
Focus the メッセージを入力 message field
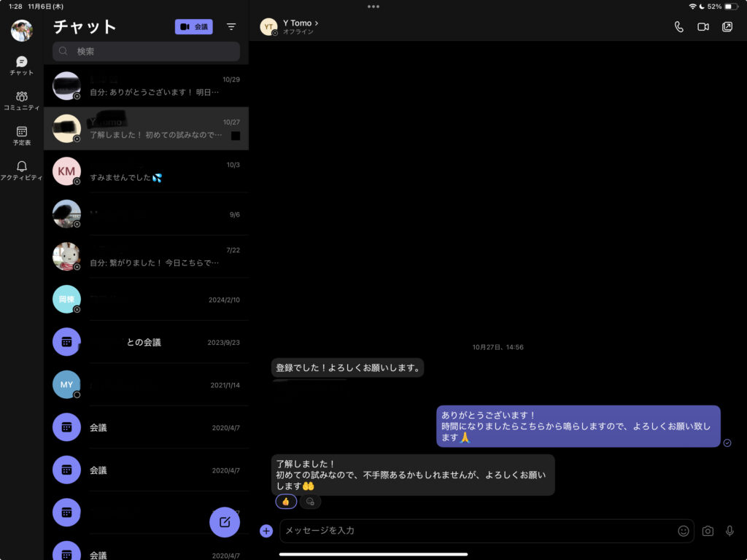click(474, 531)
